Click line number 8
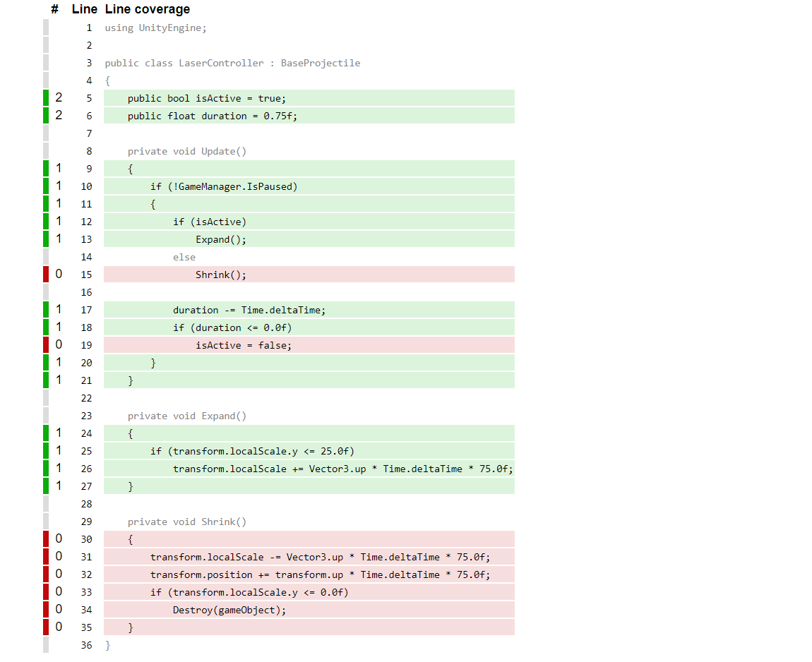Screen dimensions: 812x662 [89, 151]
